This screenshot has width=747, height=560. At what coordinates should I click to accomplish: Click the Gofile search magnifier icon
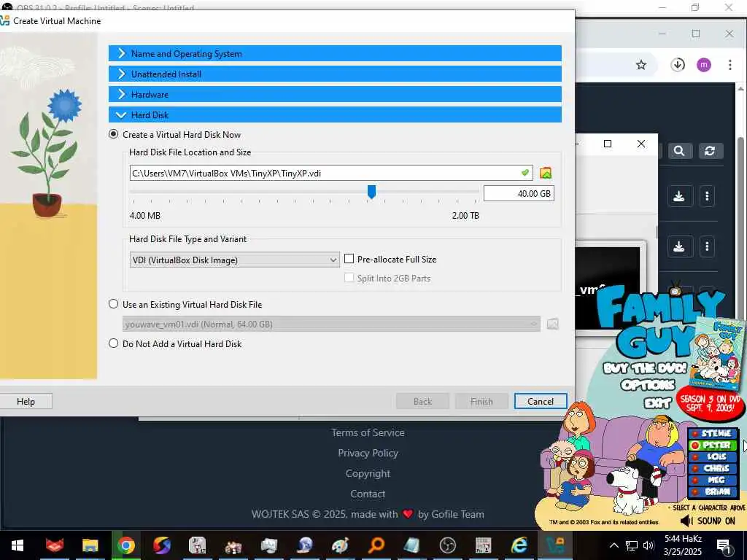pyautogui.click(x=679, y=151)
